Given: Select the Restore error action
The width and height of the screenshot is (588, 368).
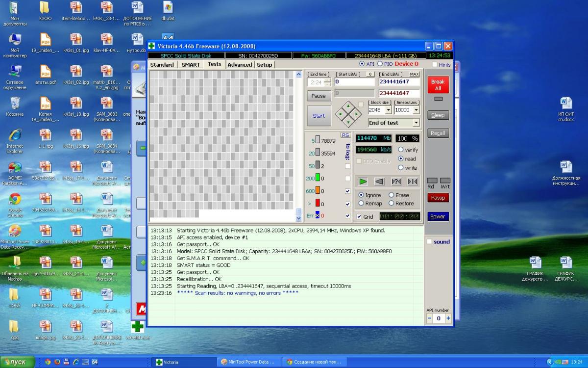Looking at the screenshot, I should point(392,203).
